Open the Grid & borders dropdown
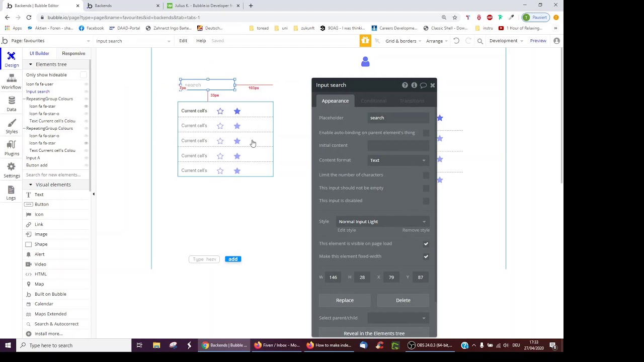 pos(403,41)
